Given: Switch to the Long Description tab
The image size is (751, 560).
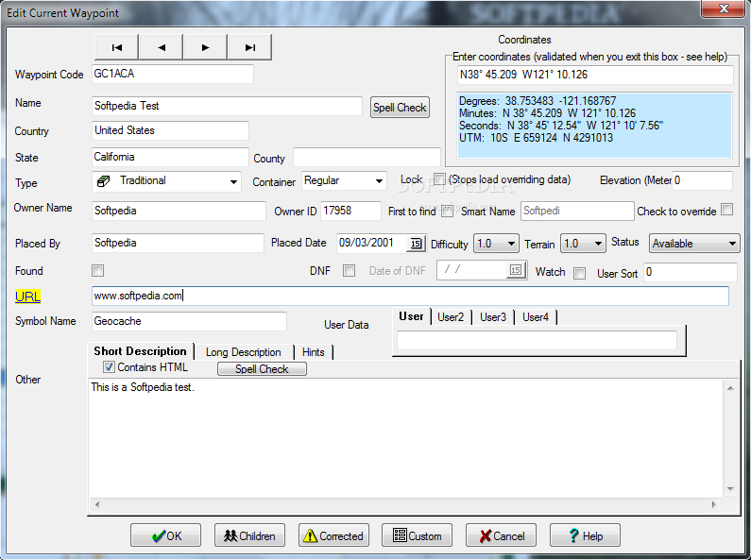Looking at the screenshot, I should click(x=244, y=352).
